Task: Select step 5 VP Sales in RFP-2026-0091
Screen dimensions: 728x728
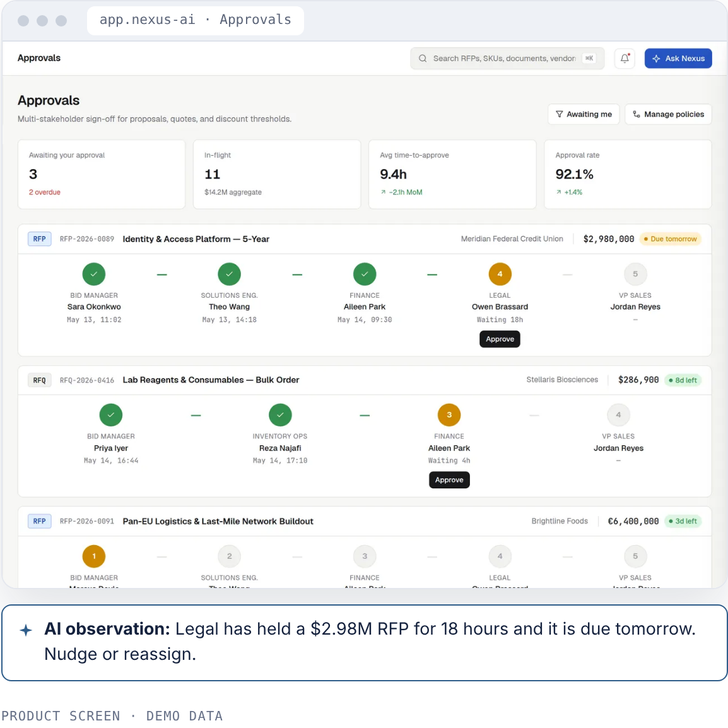Action: coord(635,556)
